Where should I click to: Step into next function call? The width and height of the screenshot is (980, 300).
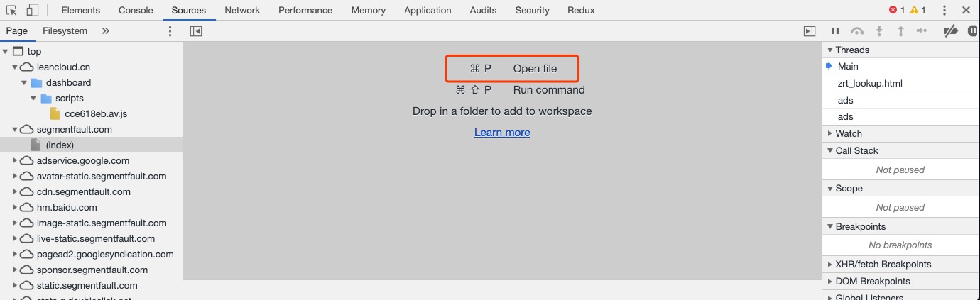(x=879, y=31)
